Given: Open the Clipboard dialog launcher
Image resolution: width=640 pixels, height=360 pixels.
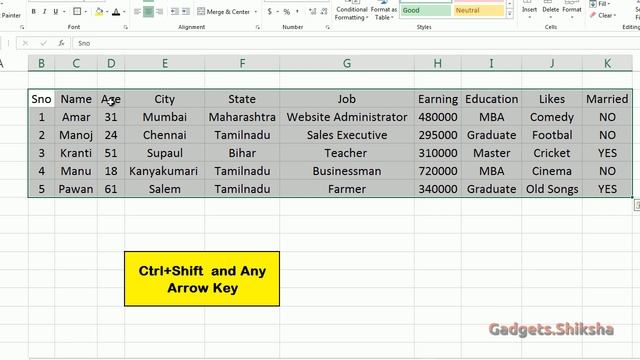Looking at the screenshot, I should (22, 27).
